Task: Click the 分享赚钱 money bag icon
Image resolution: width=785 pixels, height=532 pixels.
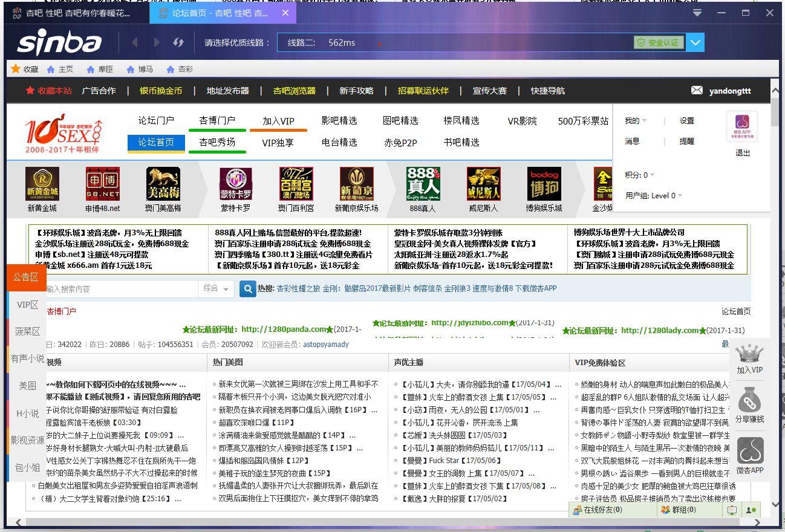Action: point(749,400)
